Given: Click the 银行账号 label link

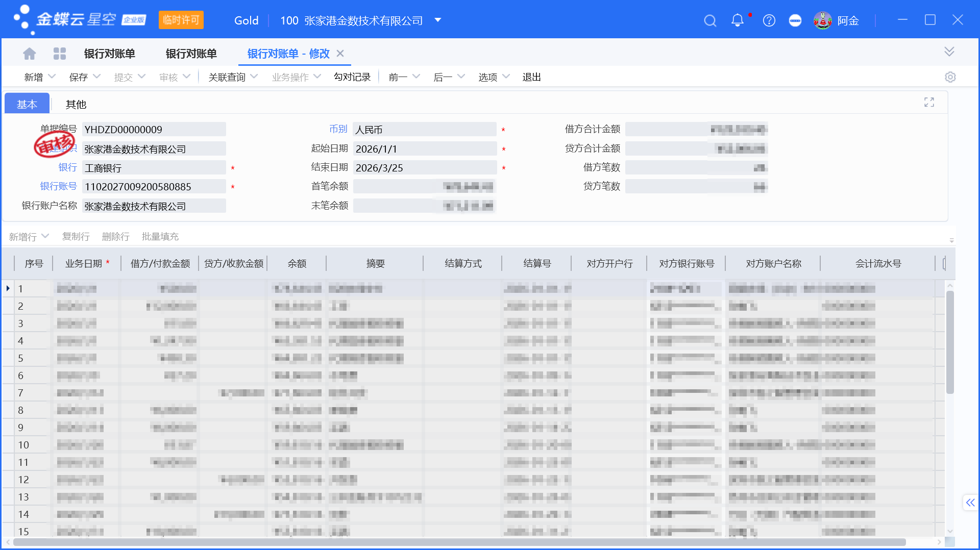Looking at the screenshot, I should point(58,186).
